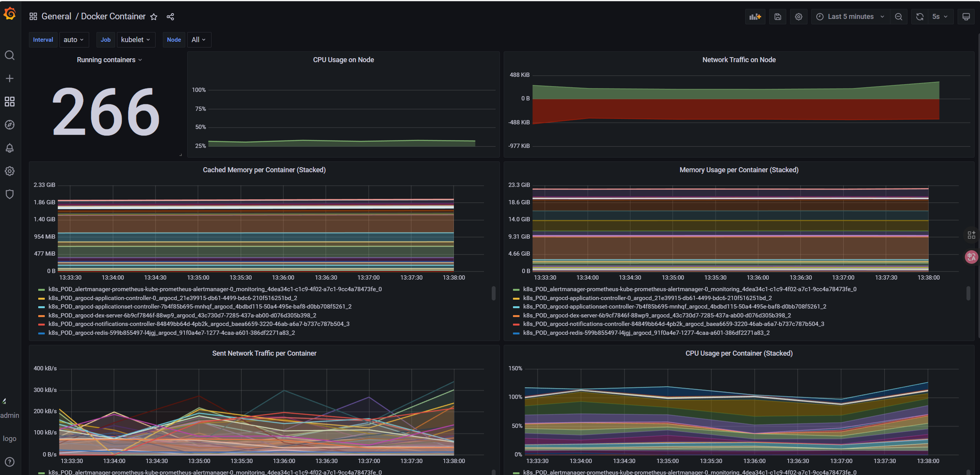Click the Add panel icon in toolbar

point(755,17)
